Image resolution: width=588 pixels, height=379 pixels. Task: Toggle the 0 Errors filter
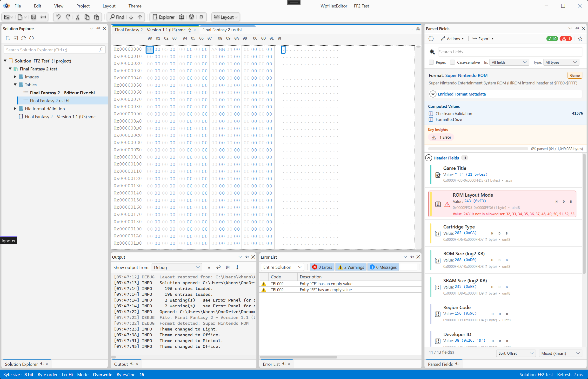322,267
